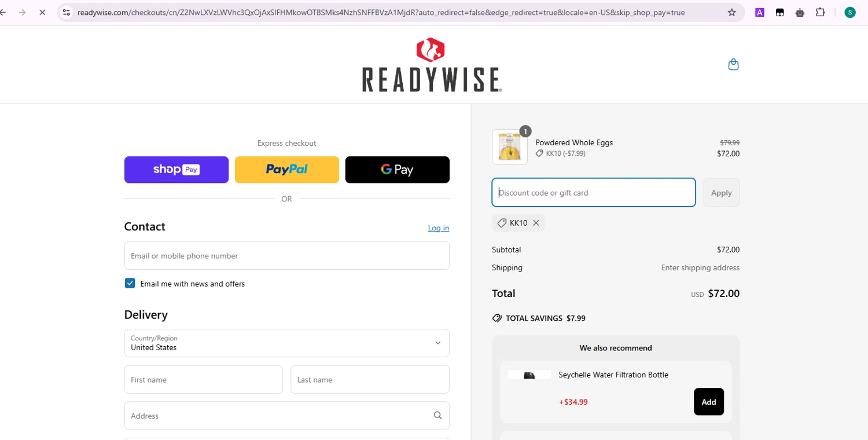Click the Seychelle Water Filtration Bottle title

(613, 375)
